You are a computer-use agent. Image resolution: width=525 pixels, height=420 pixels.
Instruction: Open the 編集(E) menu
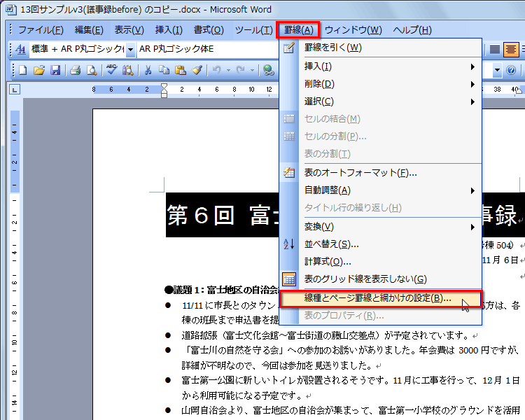[89, 30]
